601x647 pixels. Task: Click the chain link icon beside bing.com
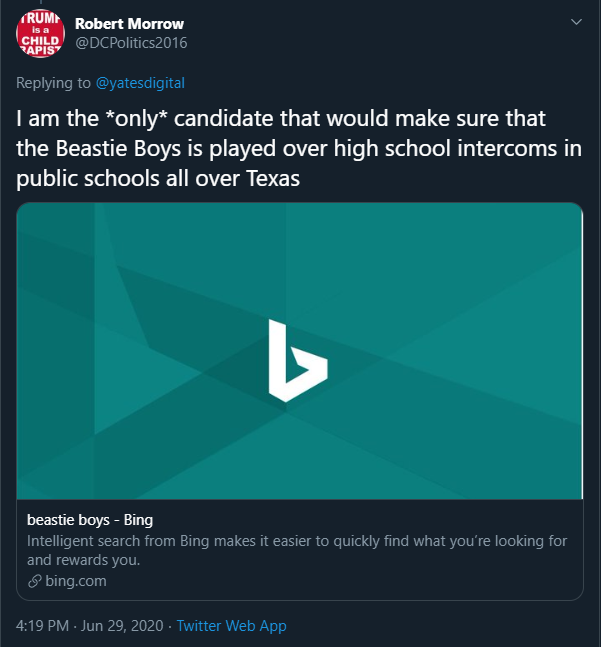(34, 581)
